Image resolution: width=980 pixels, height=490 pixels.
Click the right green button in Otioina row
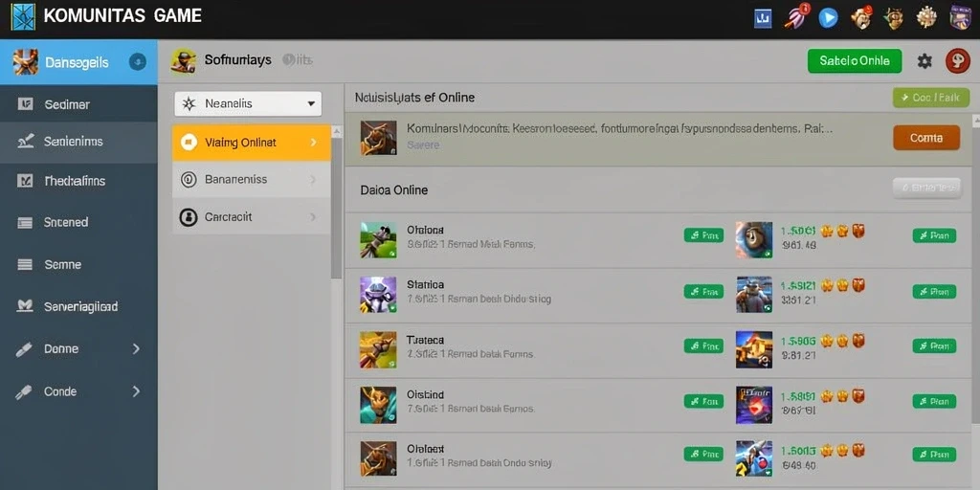[934, 235]
